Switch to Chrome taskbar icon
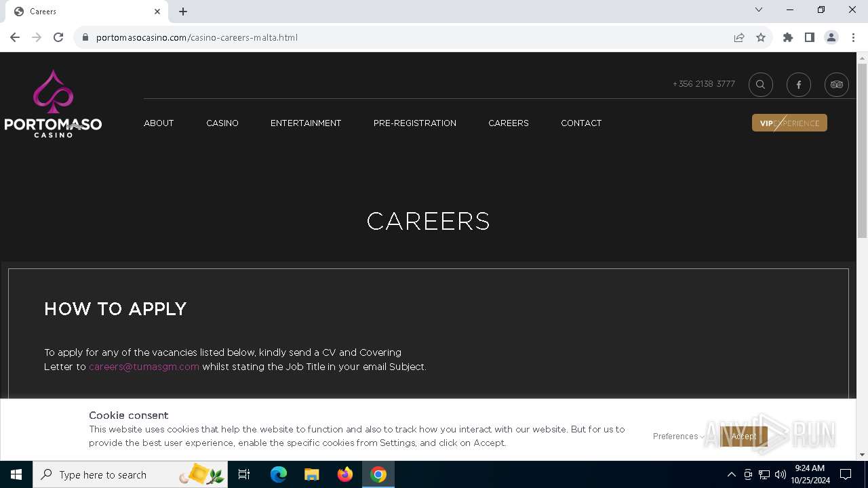 (378, 474)
